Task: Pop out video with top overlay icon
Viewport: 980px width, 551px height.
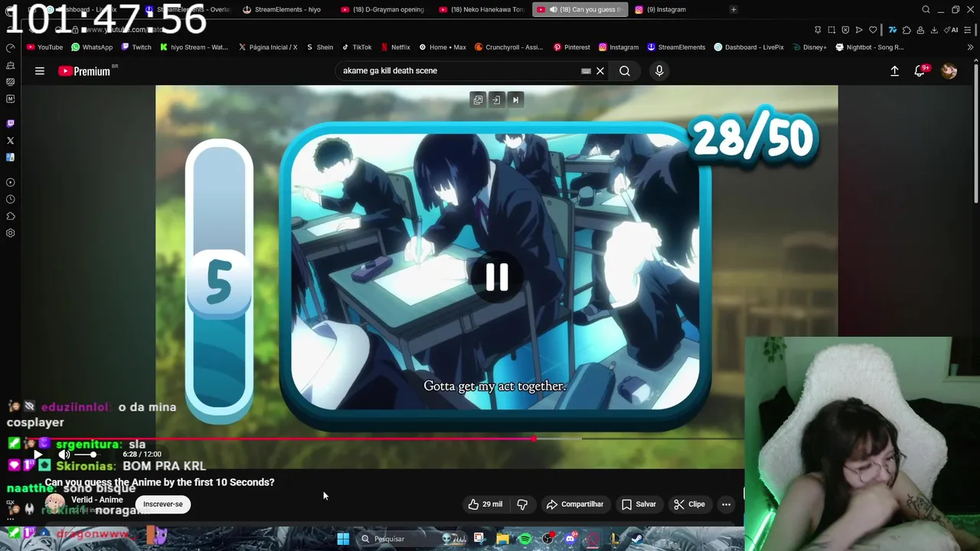Action: tap(478, 99)
